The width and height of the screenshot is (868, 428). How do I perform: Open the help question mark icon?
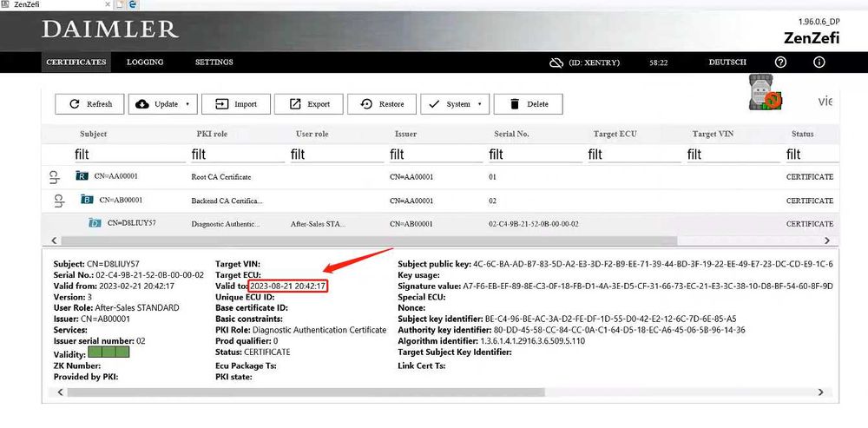click(780, 62)
